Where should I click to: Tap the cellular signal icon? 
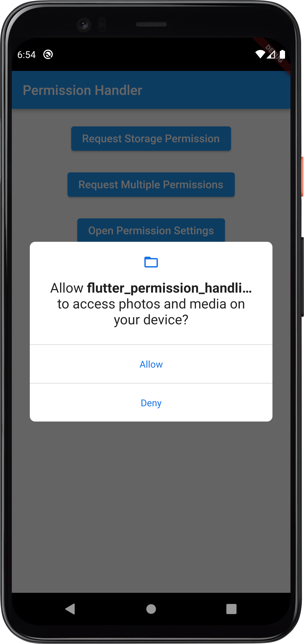click(x=271, y=54)
